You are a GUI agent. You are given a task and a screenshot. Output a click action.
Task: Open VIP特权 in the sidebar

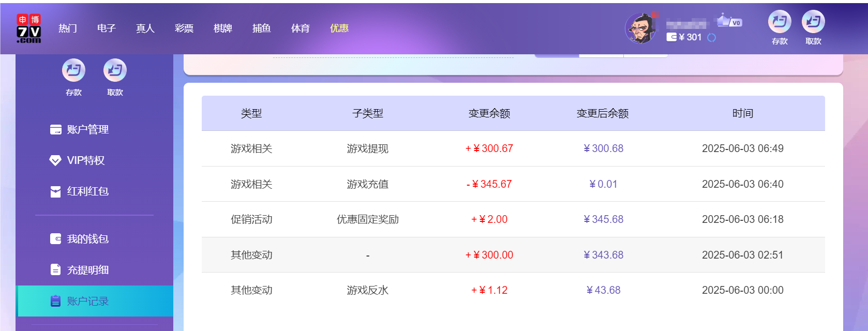[85, 160]
